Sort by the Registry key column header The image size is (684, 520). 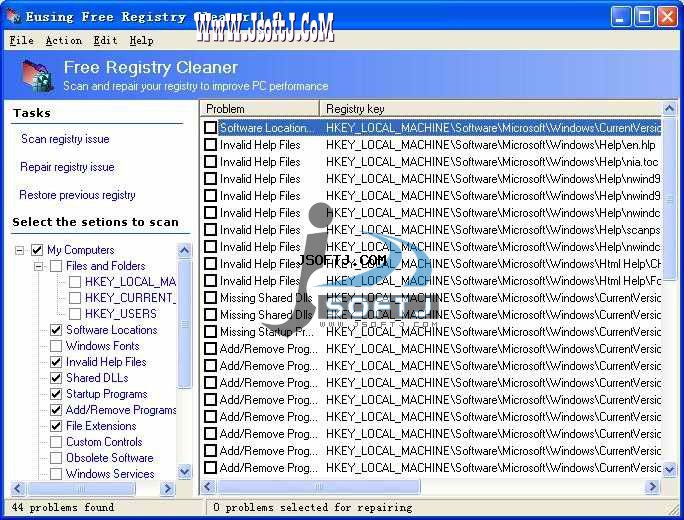(490, 109)
